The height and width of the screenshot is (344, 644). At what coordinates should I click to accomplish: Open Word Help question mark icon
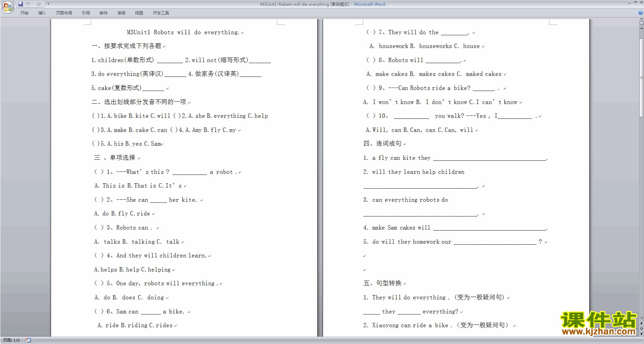coord(641,13)
